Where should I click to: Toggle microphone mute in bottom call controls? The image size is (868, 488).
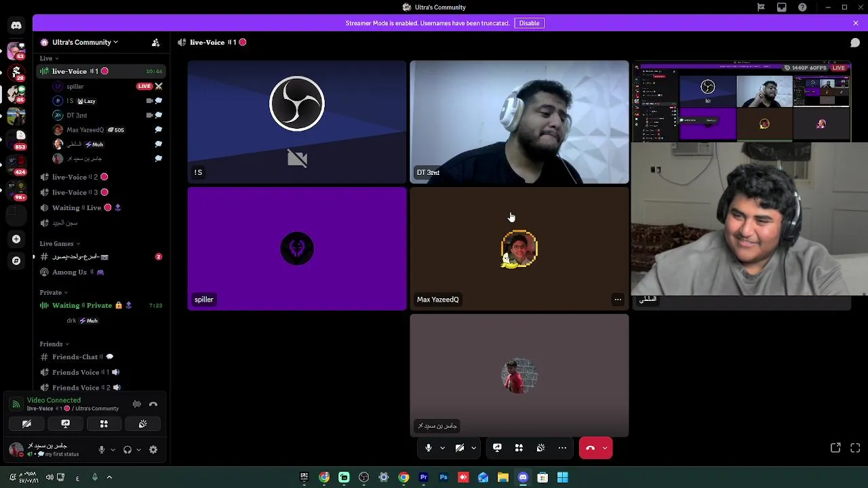pyautogui.click(x=429, y=447)
